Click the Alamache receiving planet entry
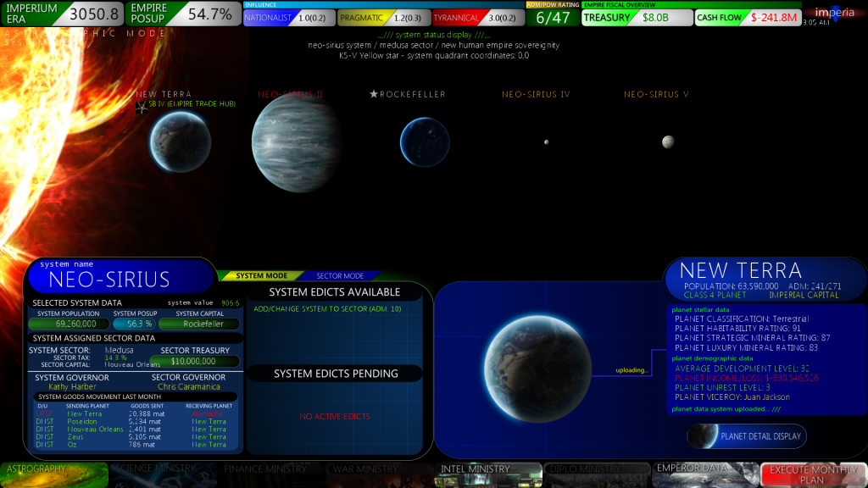This screenshot has height=488, width=868. click(x=208, y=413)
